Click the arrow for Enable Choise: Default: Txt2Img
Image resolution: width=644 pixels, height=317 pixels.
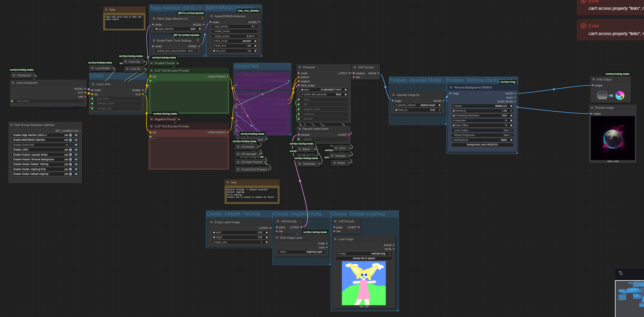point(76,164)
